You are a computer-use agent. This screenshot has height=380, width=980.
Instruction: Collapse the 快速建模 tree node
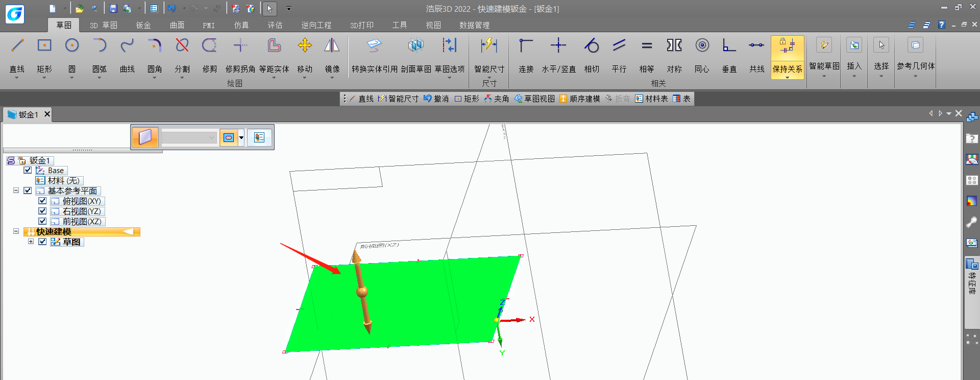(x=16, y=231)
